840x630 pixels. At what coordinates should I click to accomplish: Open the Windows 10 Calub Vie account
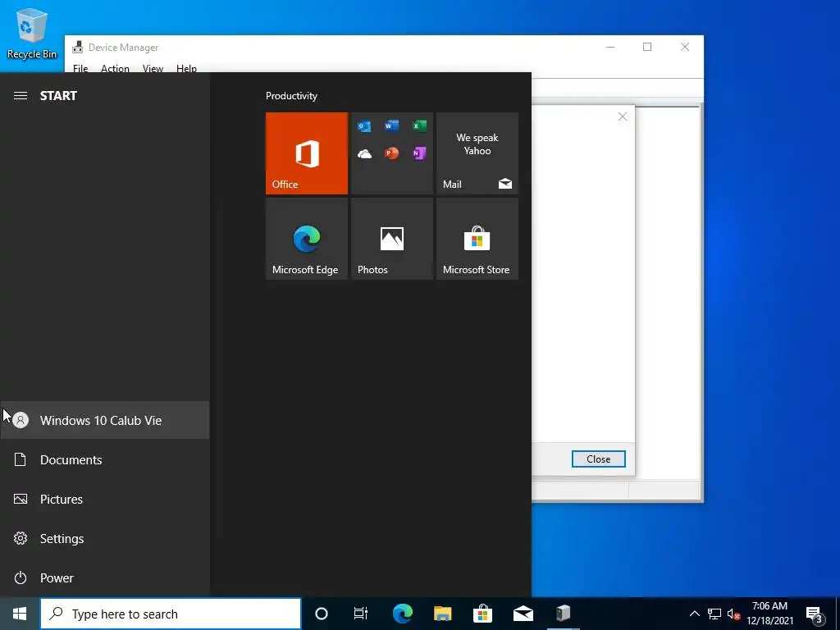[x=105, y=421]
